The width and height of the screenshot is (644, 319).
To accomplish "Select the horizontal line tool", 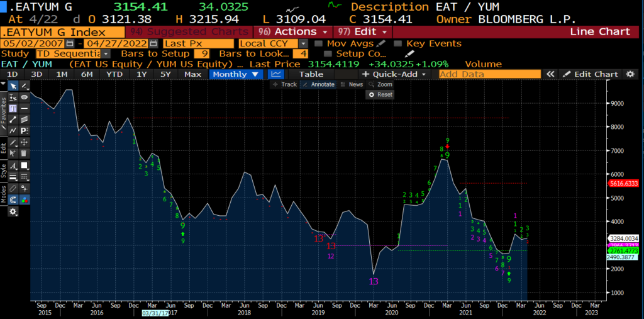I will point(25,108).
